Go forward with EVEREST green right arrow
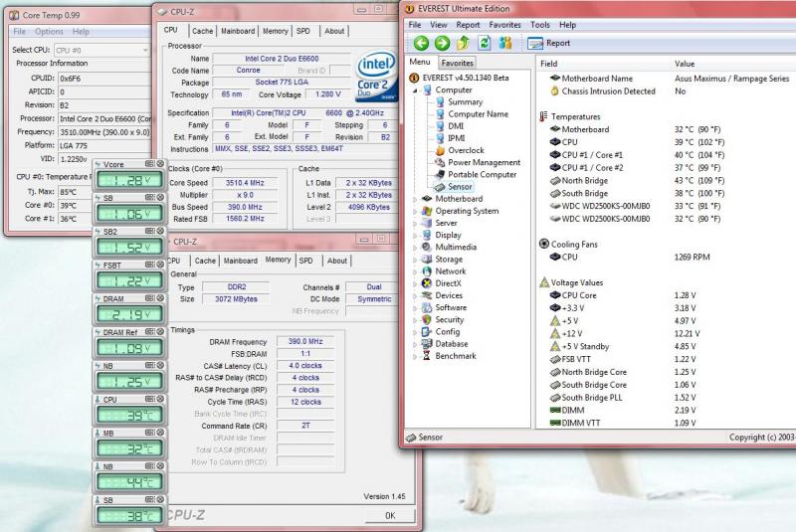The height and width of the screenshot is (532, 796). pos(442,43)
